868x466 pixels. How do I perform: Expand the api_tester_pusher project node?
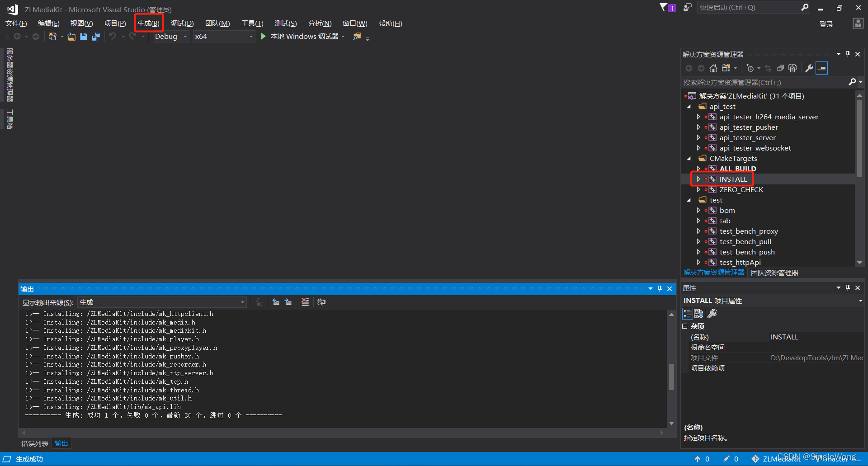[x=698, y=127]
